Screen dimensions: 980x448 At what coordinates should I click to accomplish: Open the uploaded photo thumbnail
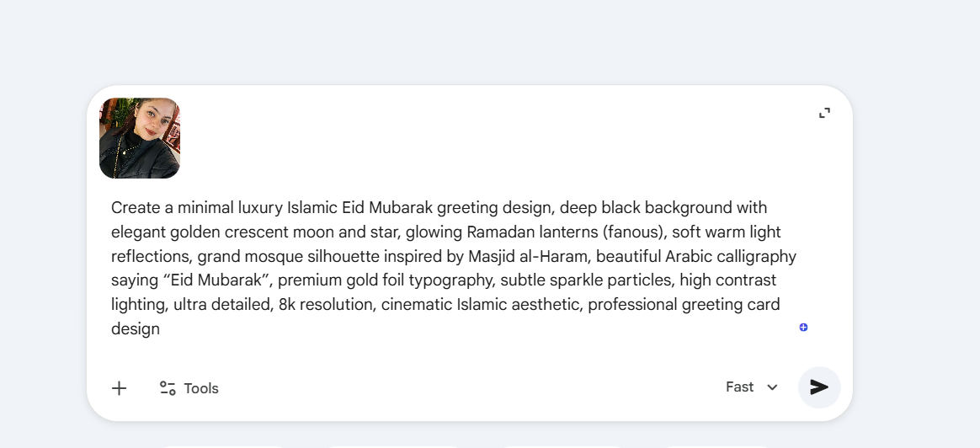(140, 138)
